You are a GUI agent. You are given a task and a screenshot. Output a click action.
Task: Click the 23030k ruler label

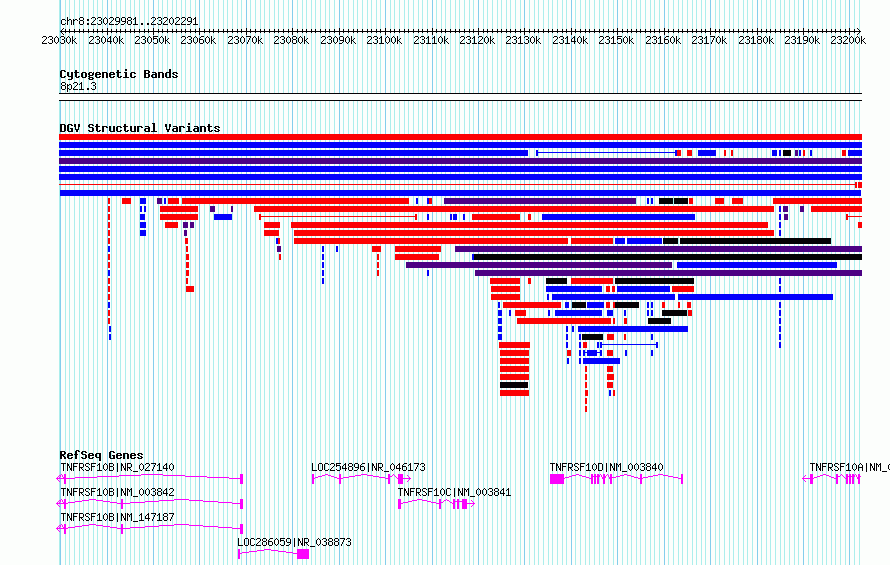pyautogui.click(x=60, y=40)
